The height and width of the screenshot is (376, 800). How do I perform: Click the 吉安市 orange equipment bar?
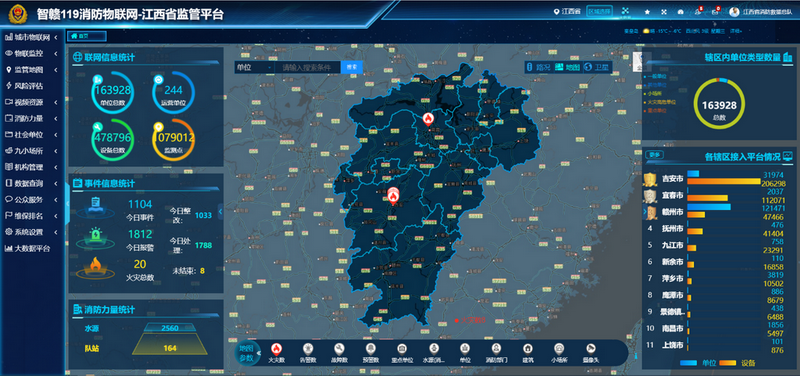724,181
